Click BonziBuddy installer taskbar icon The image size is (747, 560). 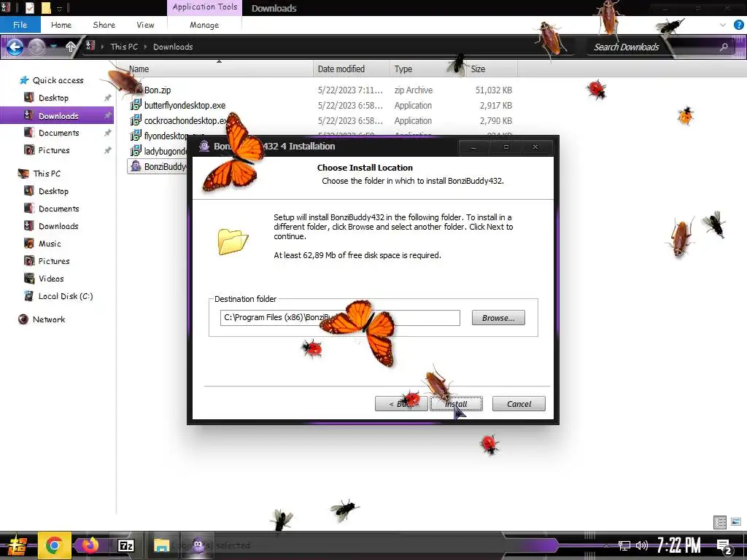(x=198, y=545)
